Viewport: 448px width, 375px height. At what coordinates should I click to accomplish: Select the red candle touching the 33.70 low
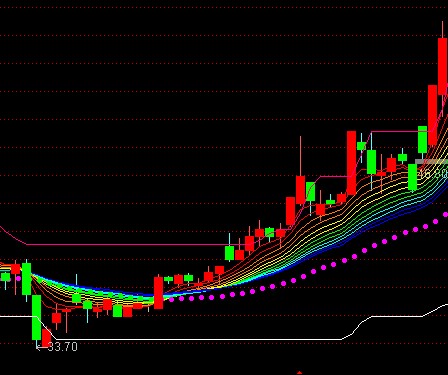click(47, 337)
